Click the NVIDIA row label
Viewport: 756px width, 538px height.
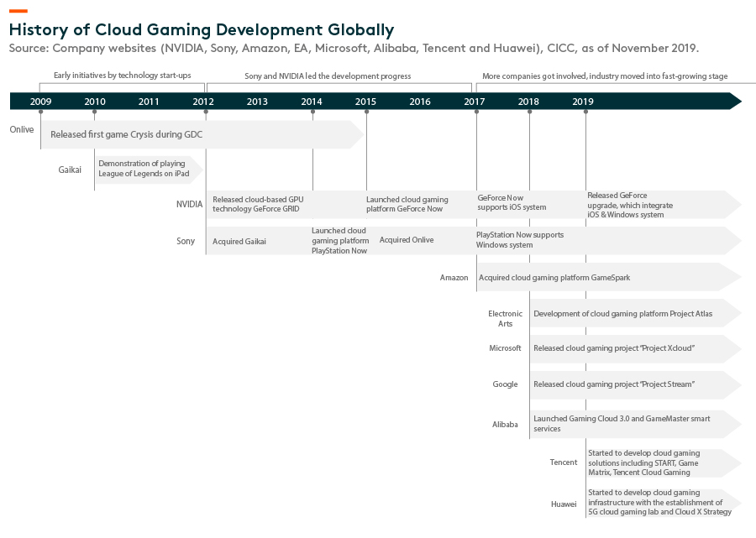(x=190, y=204)
